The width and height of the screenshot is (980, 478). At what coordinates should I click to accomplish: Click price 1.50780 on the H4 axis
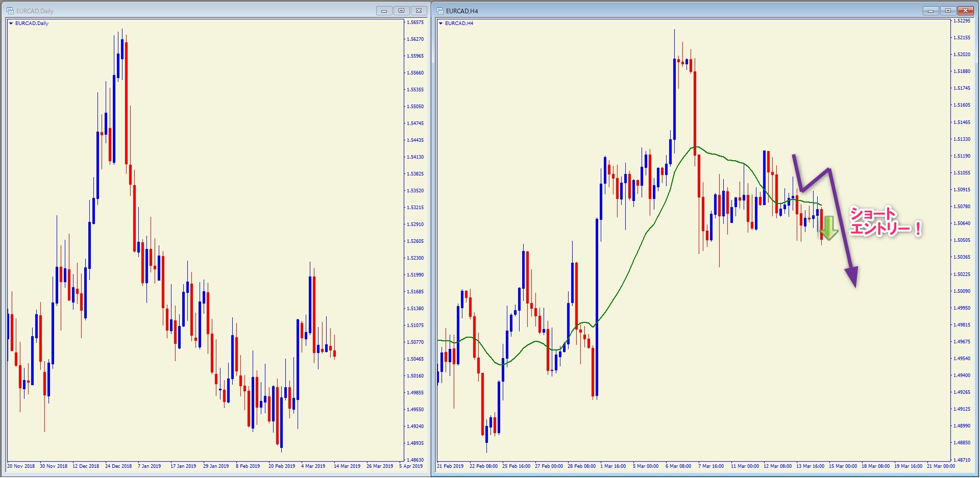click(x=962, y=207)
